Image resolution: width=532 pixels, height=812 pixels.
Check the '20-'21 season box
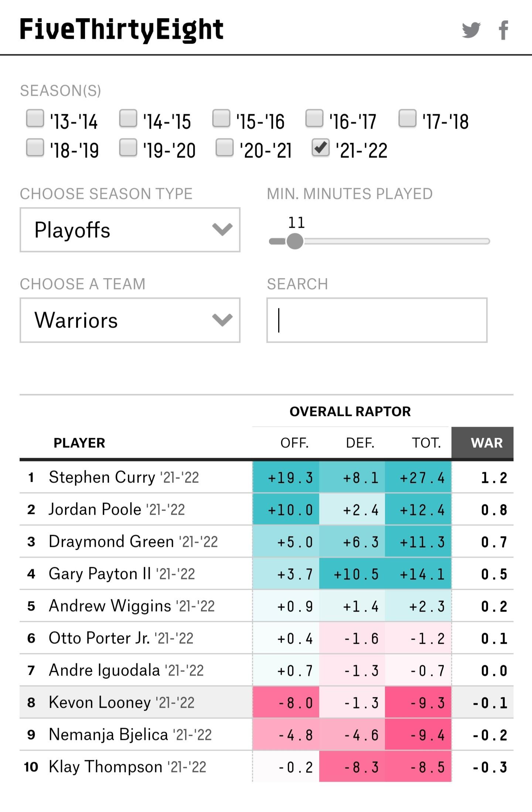click(x=224, y=148)
